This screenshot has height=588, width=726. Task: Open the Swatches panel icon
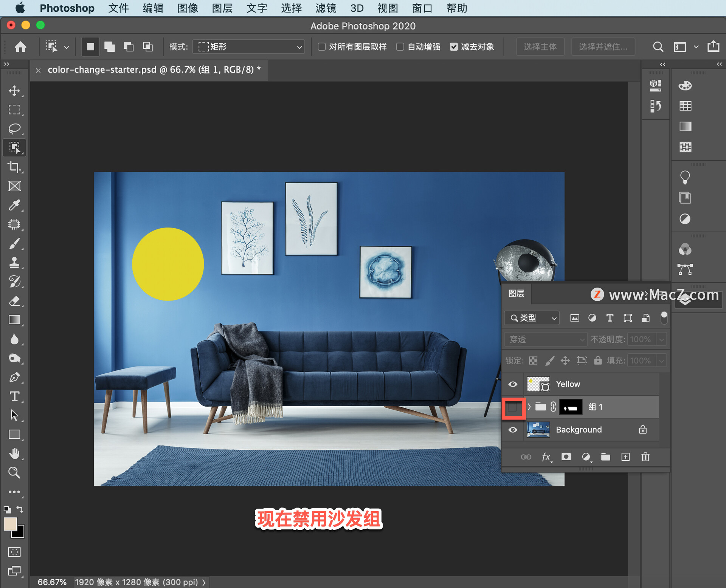click(685, 106)
